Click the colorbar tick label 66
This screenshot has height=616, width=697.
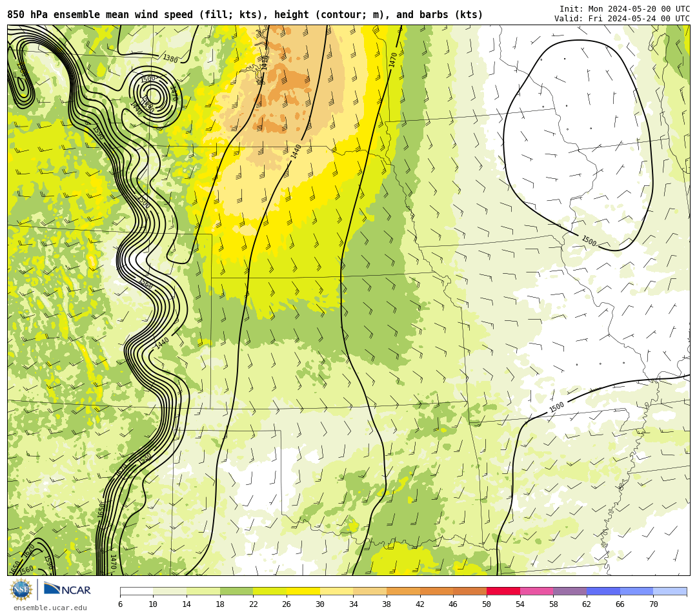(620, 604)
